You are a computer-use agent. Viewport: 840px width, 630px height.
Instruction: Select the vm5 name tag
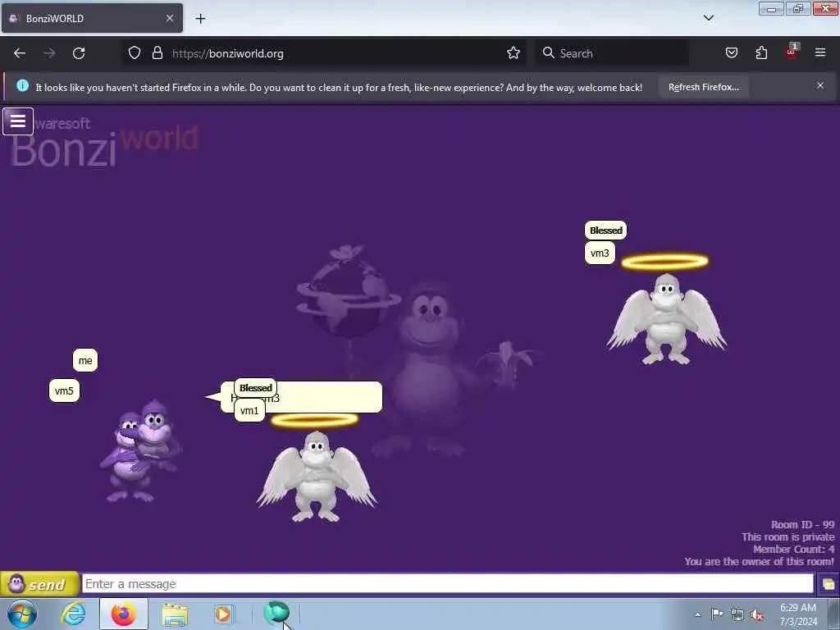(64, 390)
